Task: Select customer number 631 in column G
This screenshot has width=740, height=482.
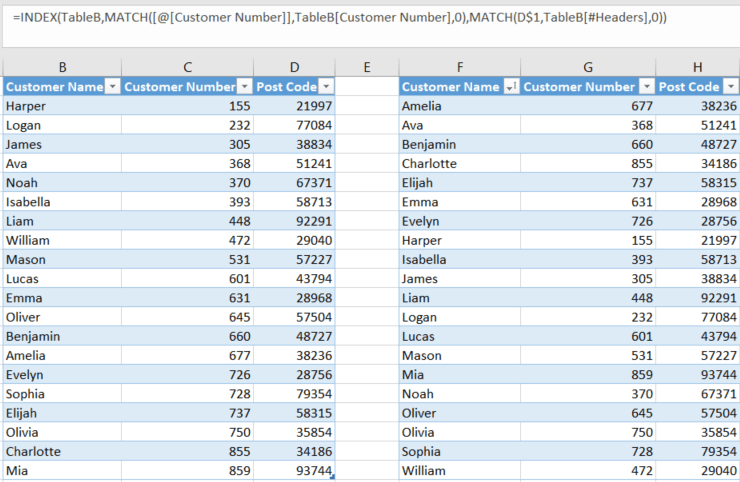Action: 588,202
